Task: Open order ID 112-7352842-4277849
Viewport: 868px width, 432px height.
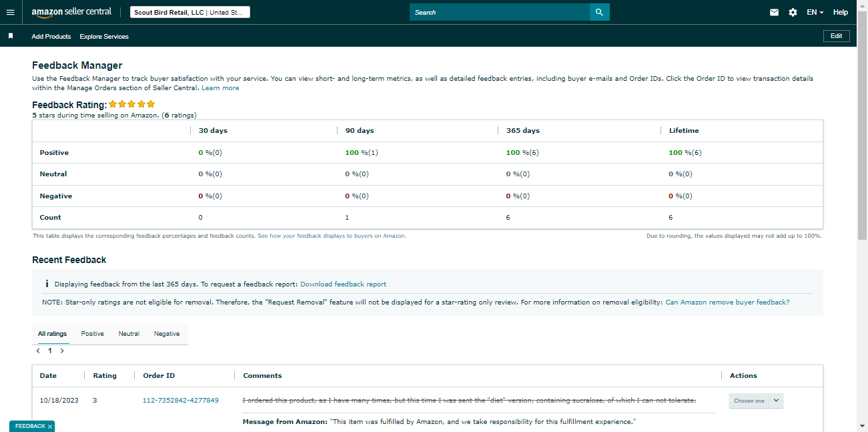Action: 181,401
